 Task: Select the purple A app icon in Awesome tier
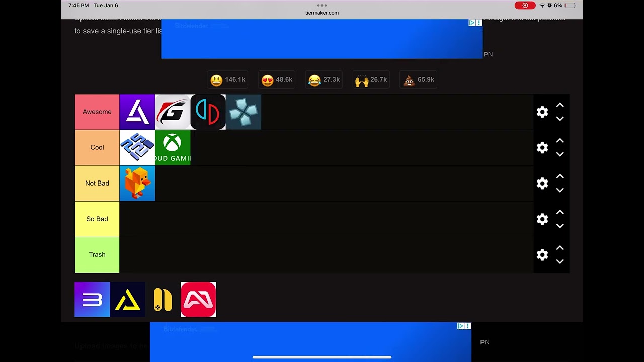point(137,112)
